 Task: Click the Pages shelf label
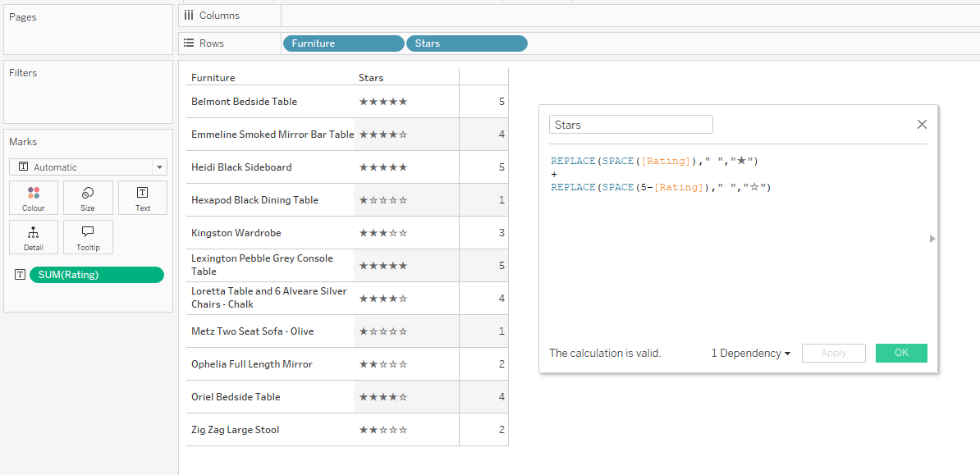(x=22, y=17)
